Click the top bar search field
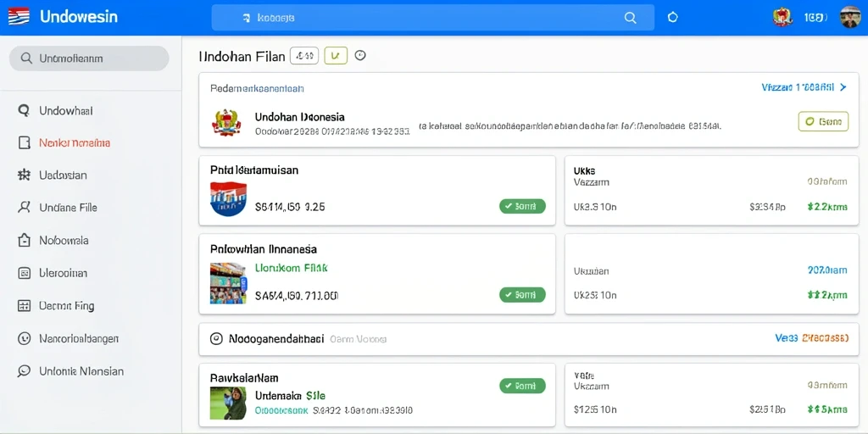This screenshot has width=868, height=434. [x=433, y=18]
